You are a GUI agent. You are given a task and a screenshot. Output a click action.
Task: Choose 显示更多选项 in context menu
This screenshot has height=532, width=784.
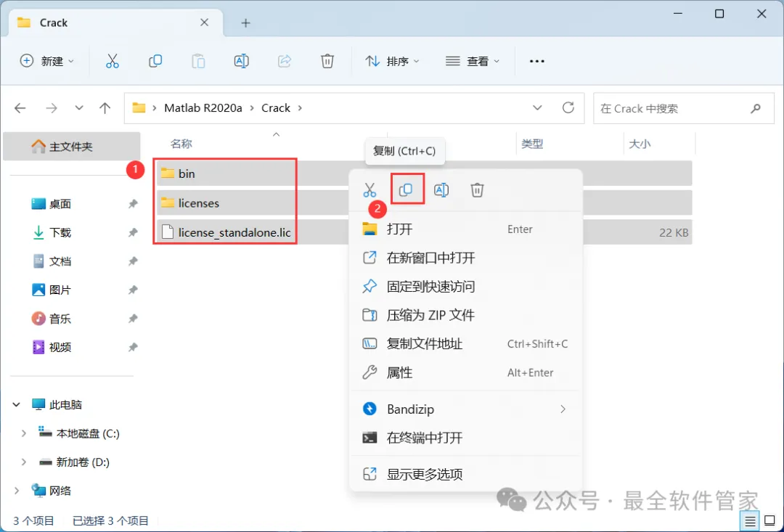(466, 474)
